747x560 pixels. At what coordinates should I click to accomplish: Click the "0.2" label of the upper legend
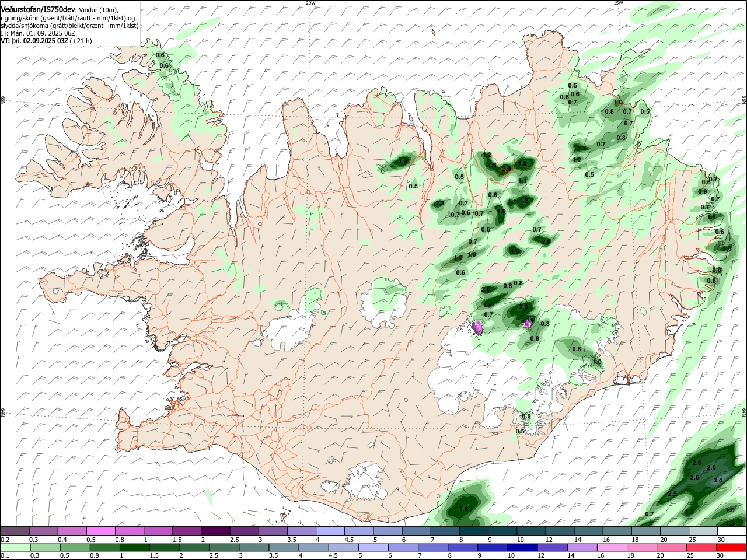click(5, 540)
